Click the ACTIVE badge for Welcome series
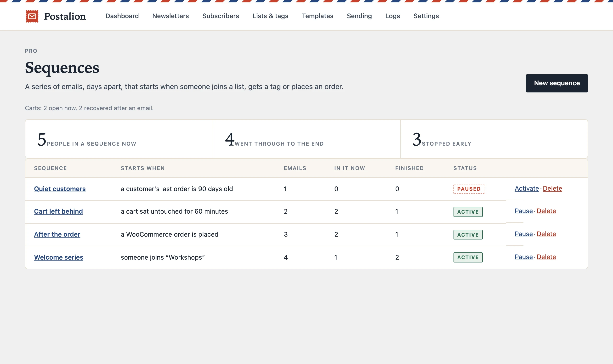Image resolution: width=613 pixels, height=364 pixels. 468,257
